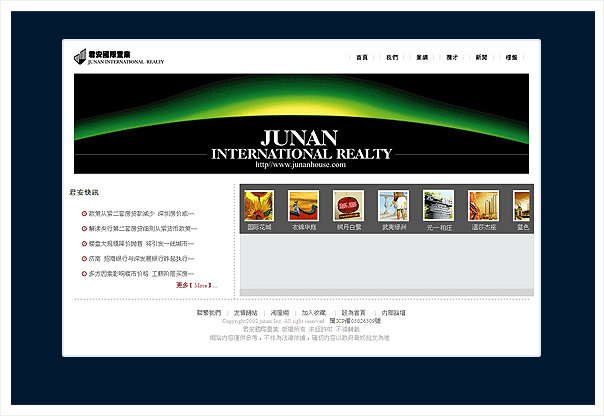The height and width of the screenshot is (416, 604).
Task: Click the third footer link after 友情鏈結
Action: pos(280,313)
